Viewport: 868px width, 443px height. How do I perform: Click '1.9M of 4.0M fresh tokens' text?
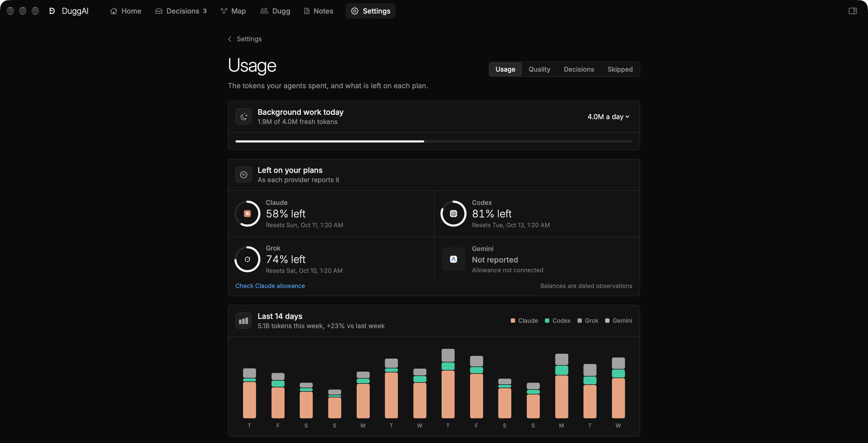point(297,122)
